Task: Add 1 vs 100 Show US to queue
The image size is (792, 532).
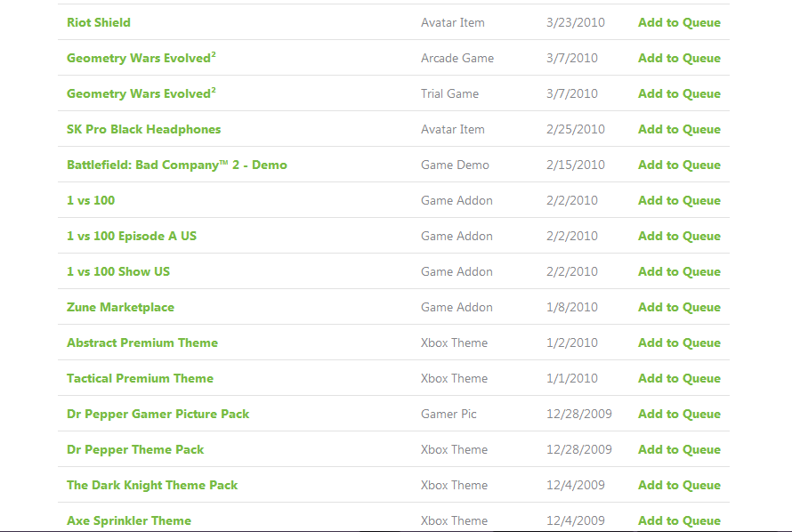Action: tap(679, 271)
